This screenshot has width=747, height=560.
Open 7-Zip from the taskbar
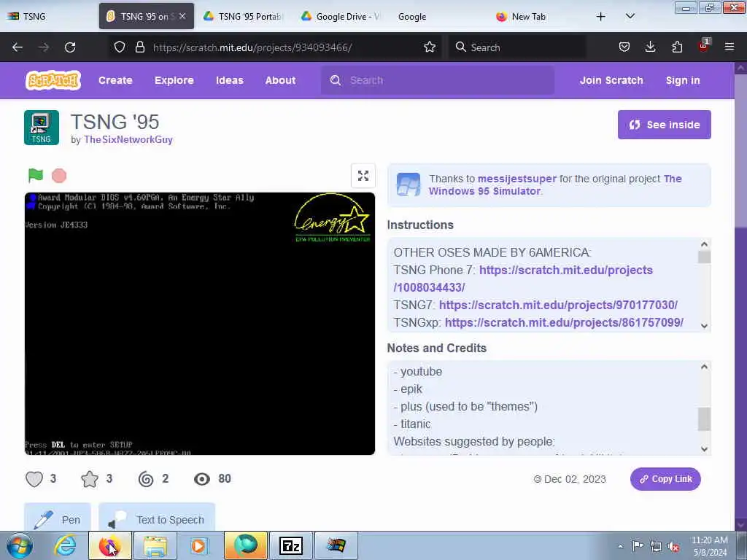pos(291,545)
